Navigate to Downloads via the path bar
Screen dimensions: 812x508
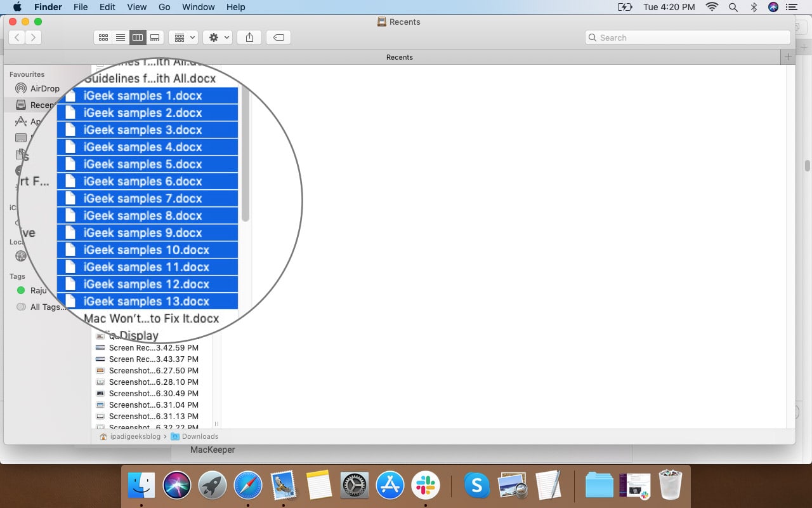200,436
